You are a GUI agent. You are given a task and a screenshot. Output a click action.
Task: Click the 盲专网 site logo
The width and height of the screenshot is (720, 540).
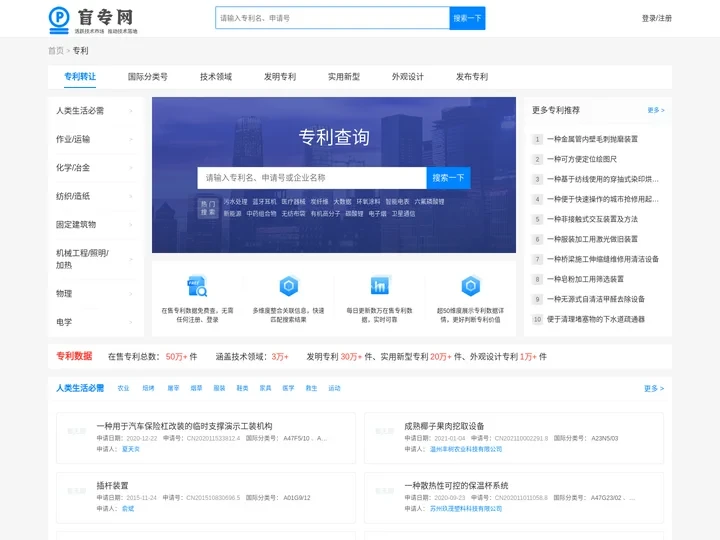click(x=93, y=20)
